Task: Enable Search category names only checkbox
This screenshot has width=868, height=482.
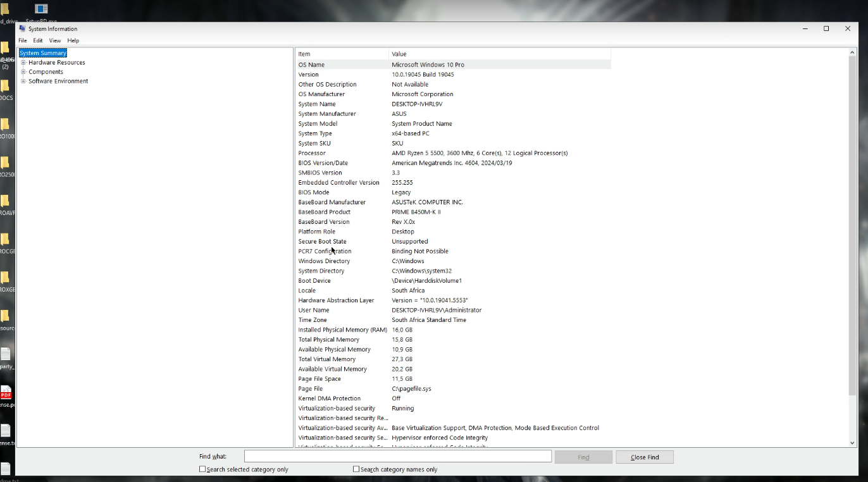Action: (356, 469)
